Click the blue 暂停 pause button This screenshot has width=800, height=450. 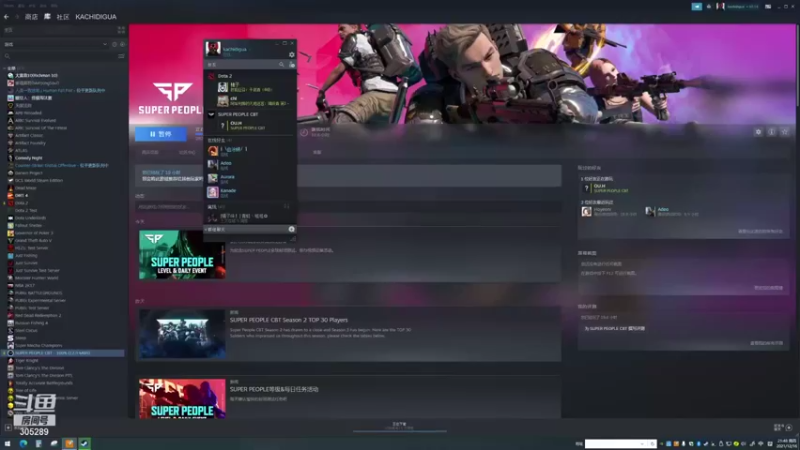pyautogui.click(x=161, y=134)
